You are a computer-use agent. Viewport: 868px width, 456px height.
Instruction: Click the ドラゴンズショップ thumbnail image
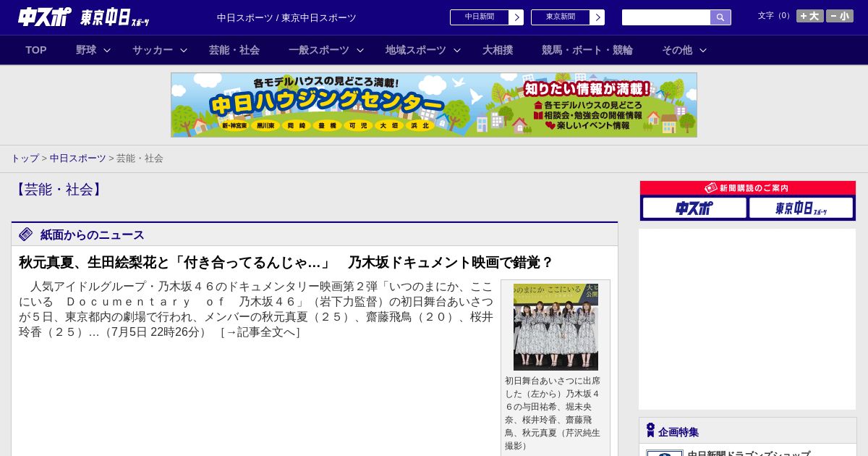tap(665, 453)
